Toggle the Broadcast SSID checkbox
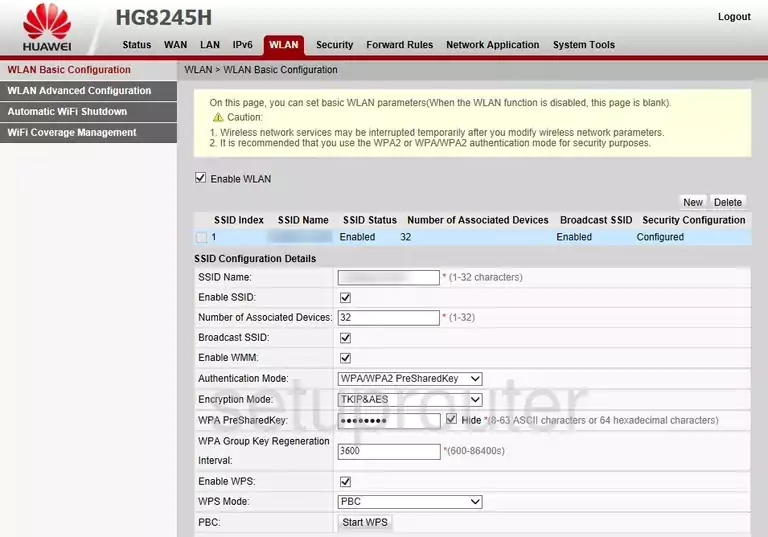This screenshot has height=537, width=768. tap(345, 338)
